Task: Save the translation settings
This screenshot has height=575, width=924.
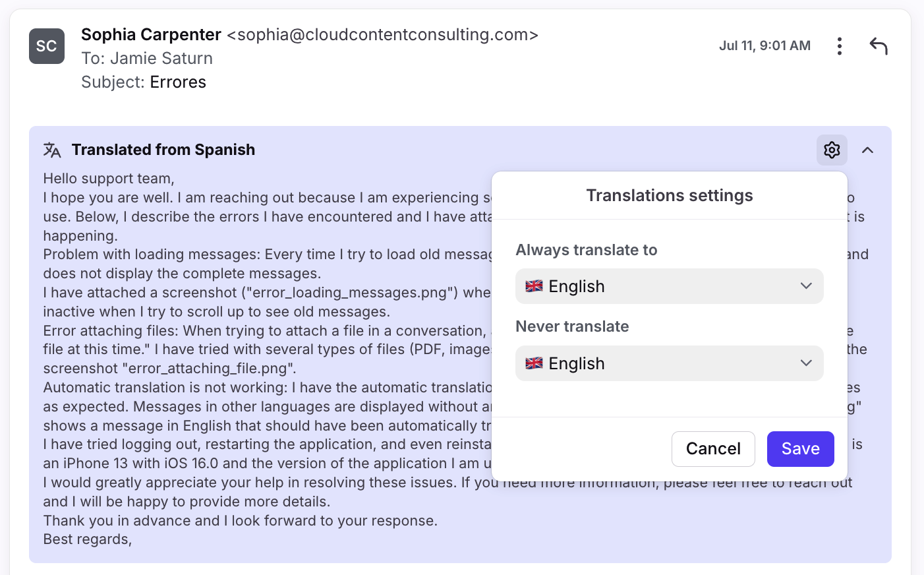Action: point(800,449)
